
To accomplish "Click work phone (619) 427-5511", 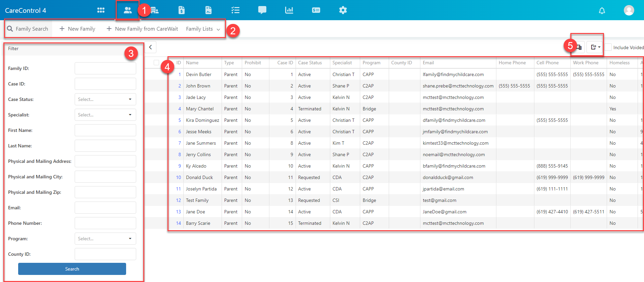I will tap(589, 212).
